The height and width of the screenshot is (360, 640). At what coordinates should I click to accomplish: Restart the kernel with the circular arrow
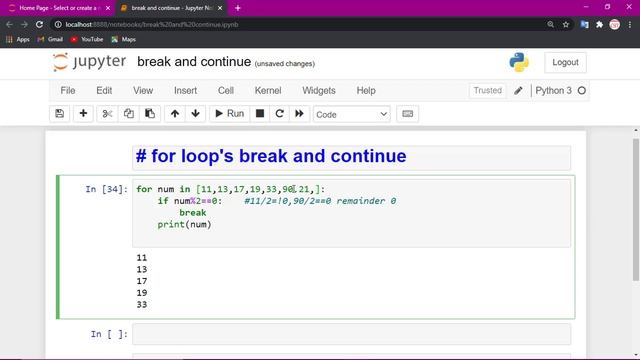click(279, 113)
